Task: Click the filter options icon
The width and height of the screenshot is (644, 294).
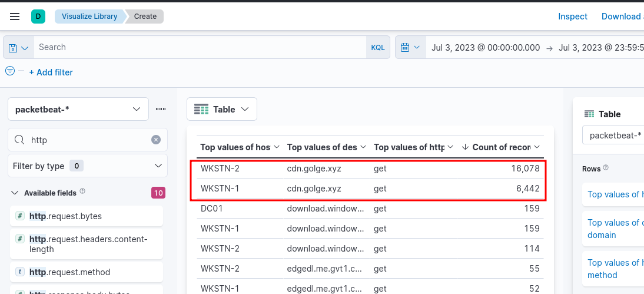Action: 10,71
